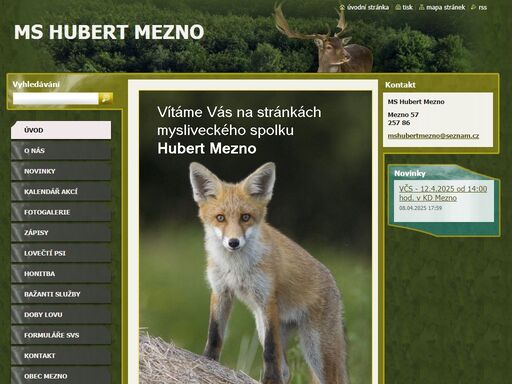Open the tisk print link
Viewport: 512px width, 384px height.
[x=407, y=7]
